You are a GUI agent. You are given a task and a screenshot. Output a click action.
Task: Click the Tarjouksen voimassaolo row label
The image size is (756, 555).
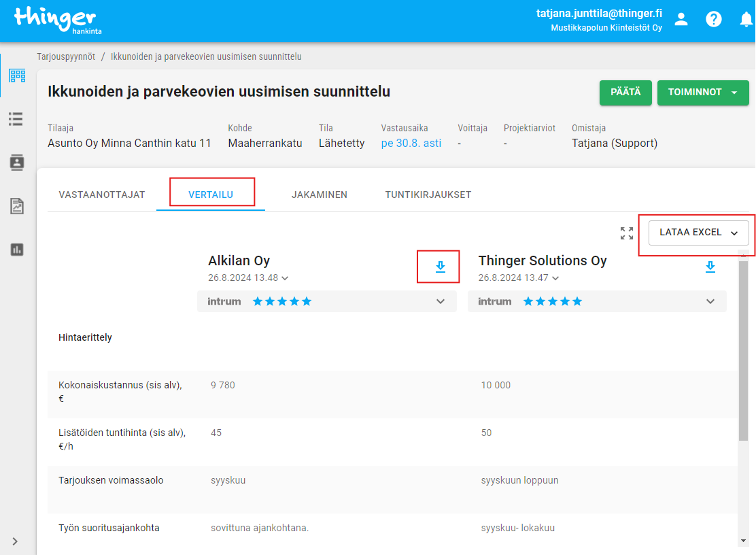point(111,480)
